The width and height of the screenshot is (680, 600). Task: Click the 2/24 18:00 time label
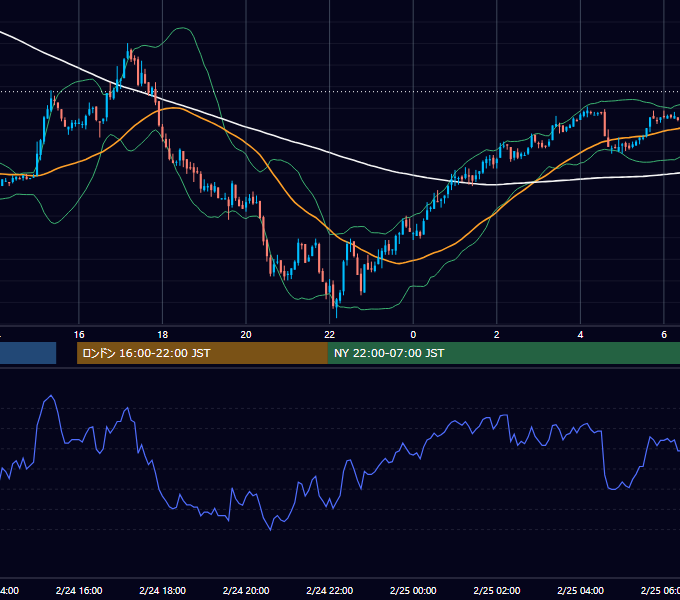tap(163, 590)
